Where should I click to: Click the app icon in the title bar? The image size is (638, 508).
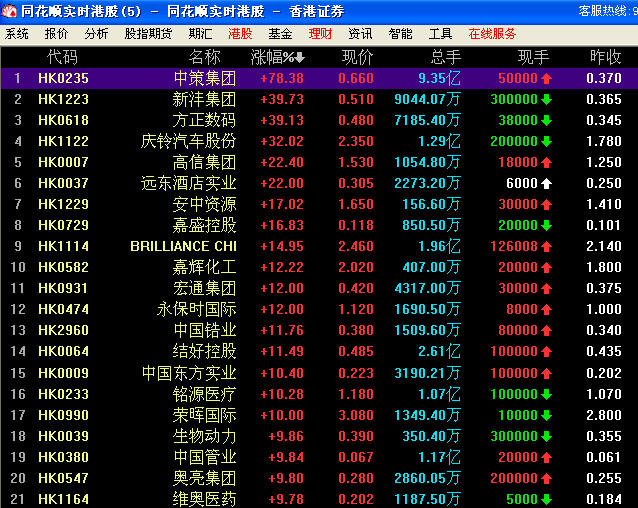pos(10,11)
